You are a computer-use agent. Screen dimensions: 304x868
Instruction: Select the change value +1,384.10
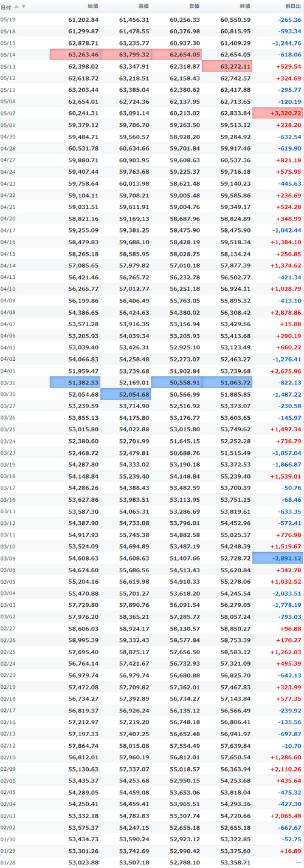286,241
